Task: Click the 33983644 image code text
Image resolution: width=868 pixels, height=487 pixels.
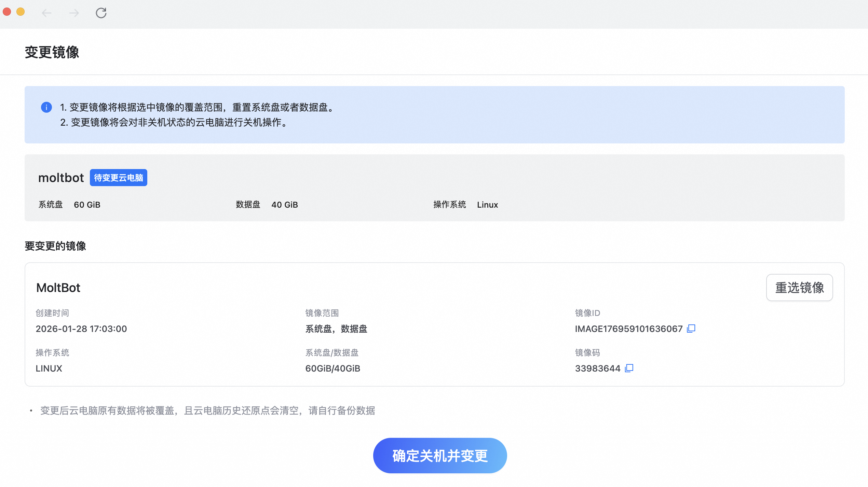Action: click(x=597, y=368)
